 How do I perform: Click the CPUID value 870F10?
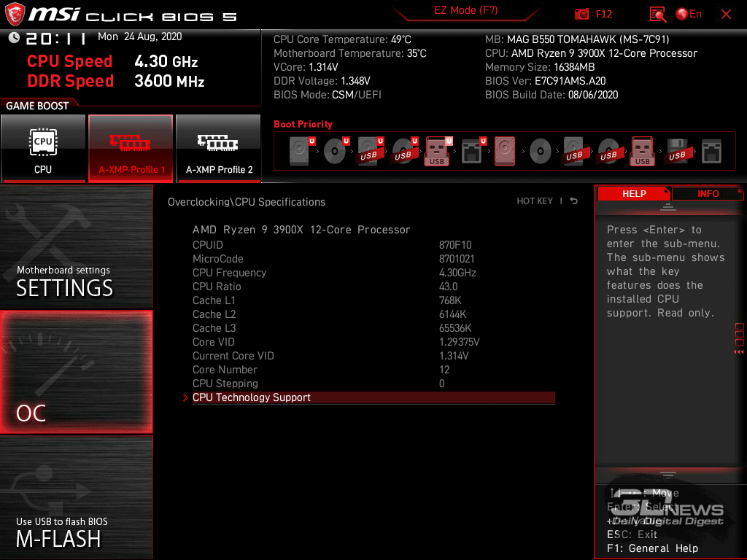pyautogui.click(x=455, y=245)
